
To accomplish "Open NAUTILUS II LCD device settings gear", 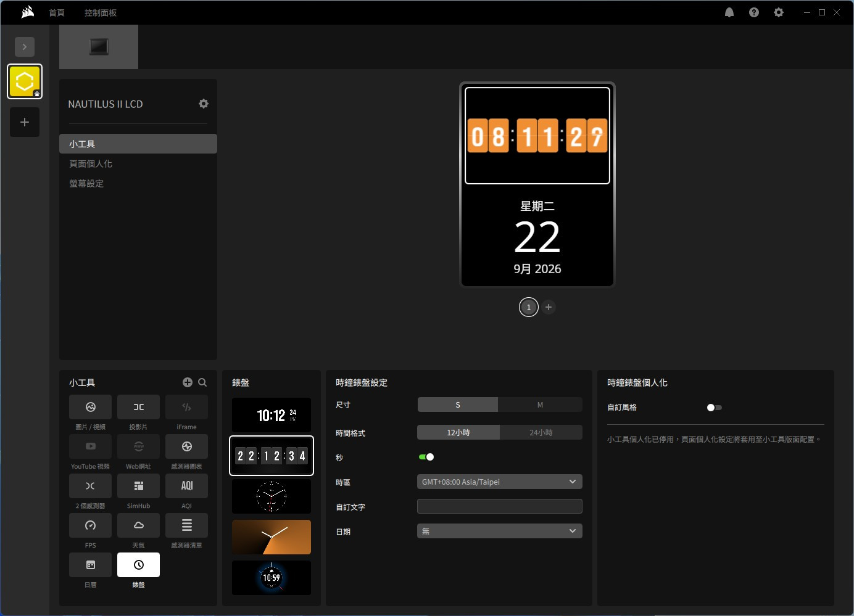I will (204, 104).
